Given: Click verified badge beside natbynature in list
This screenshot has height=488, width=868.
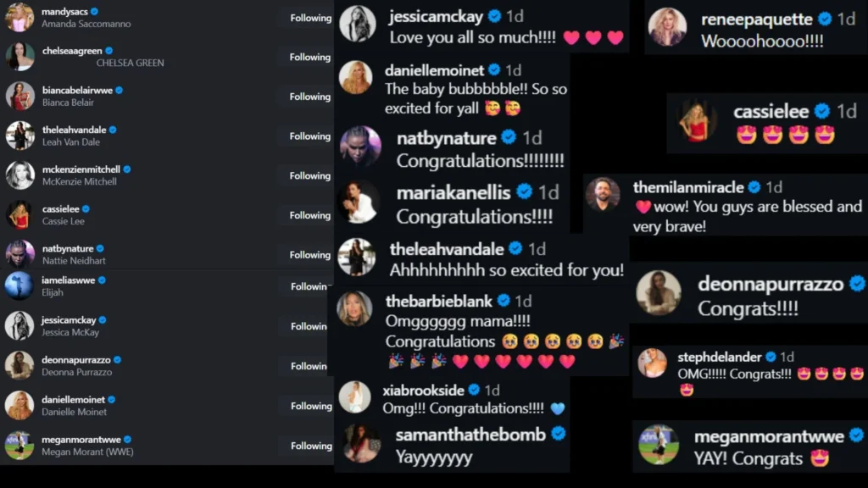Looking at the screenshot, I should click(100, 249).
